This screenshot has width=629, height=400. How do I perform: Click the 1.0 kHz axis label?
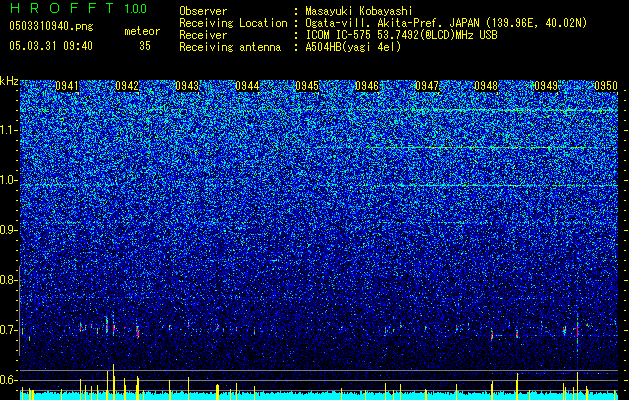coord(8,180)
